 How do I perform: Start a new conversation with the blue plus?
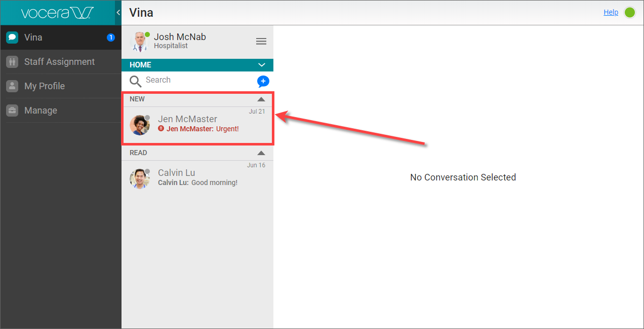click(263, 81)
